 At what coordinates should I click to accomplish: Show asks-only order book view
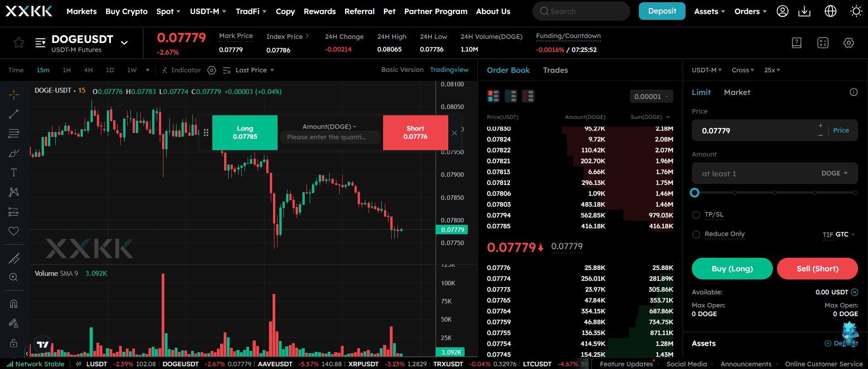pos(528,96)
